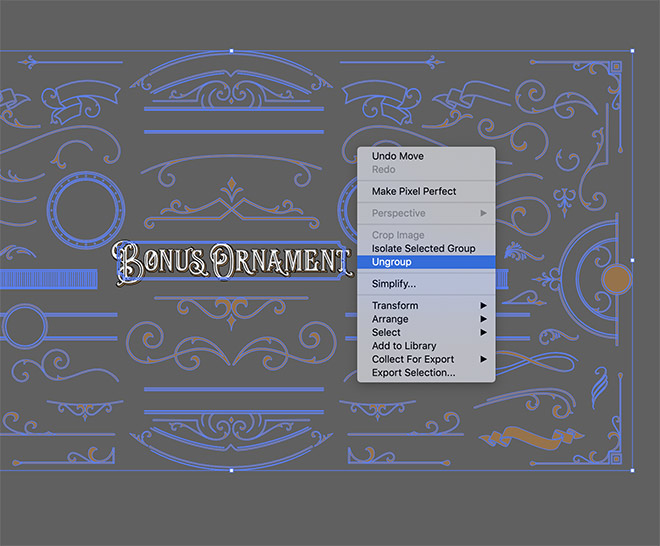
Task: Select Make Pixel Perfect option
Action: [x=414, y=191]
